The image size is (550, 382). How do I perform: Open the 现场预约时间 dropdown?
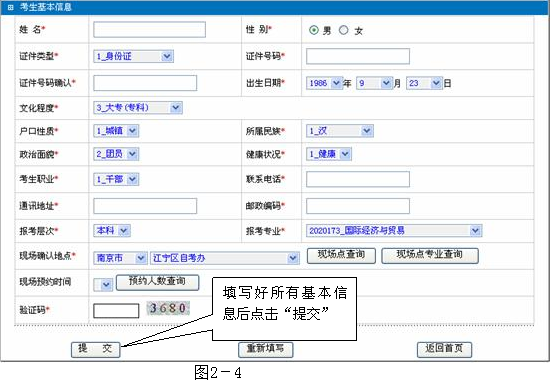[x=103, y=284]
